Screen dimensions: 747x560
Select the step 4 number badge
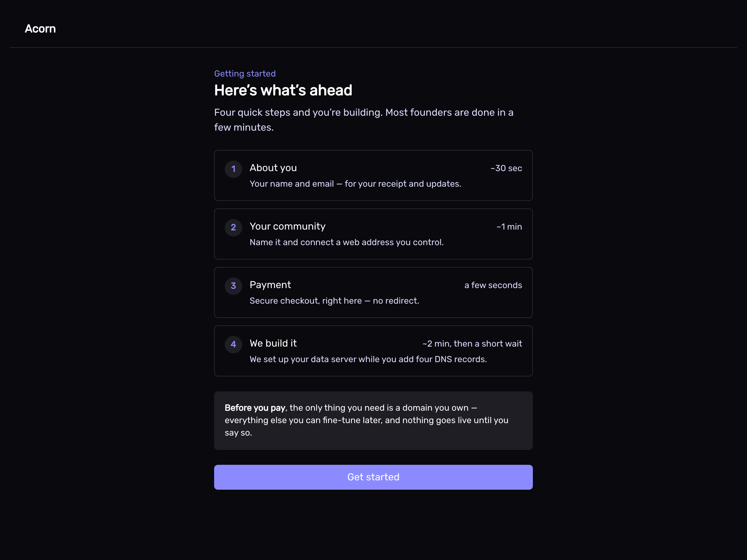click(233, 344)
